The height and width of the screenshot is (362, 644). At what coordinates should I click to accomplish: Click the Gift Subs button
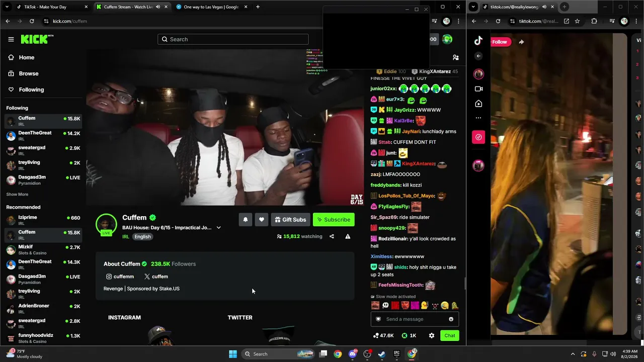[290, 220]
